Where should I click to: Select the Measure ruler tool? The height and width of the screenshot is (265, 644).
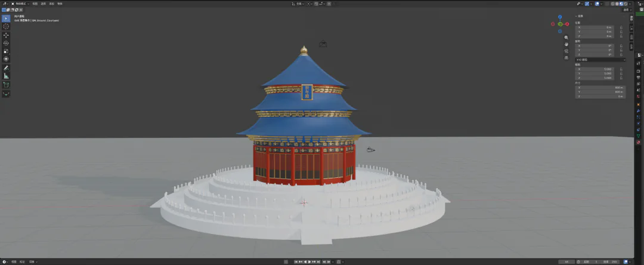click(6, 76)
